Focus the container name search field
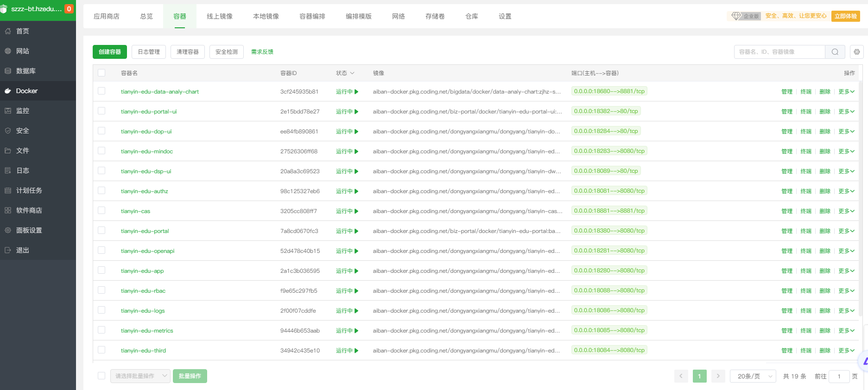Screen dimensions: 868x390 click(x=779, y=52)
